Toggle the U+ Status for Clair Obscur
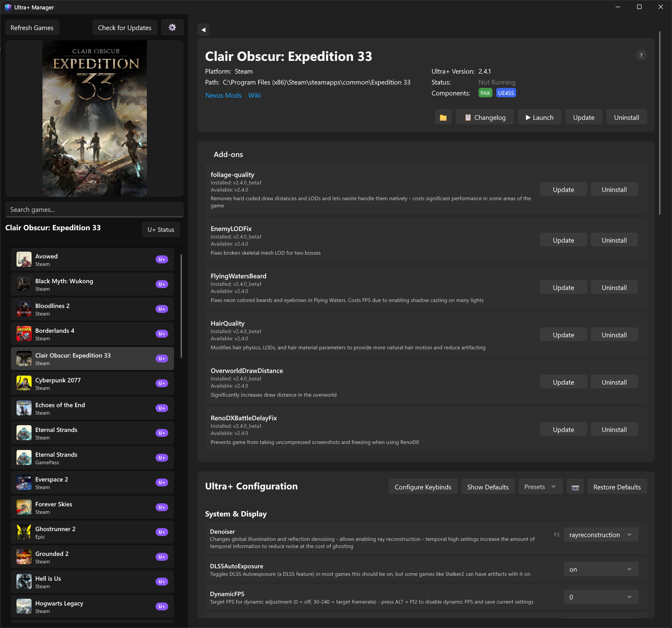The height and width of the screenshot is (628, 672). [161, 229]
